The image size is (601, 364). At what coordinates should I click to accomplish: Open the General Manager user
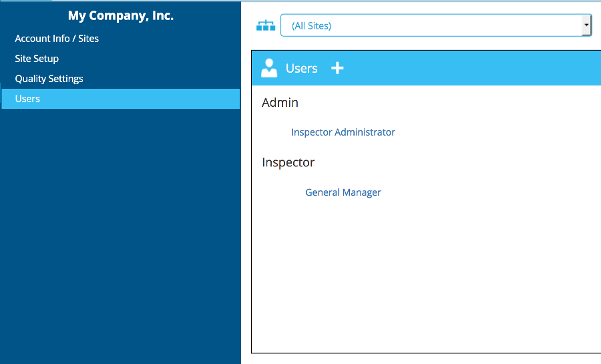click(x=343, y=192)
